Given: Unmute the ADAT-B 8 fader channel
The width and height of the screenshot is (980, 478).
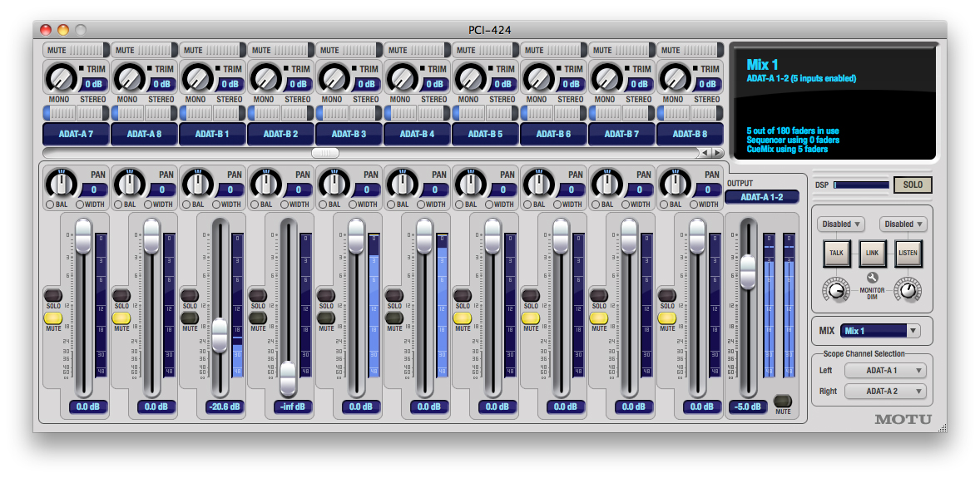Looking at the screenshot, I should [667, 318].
